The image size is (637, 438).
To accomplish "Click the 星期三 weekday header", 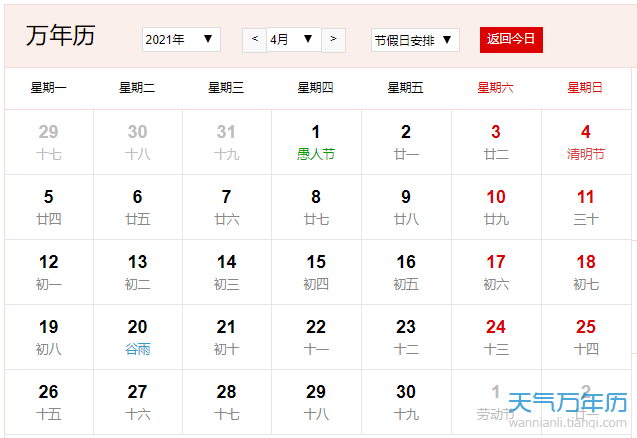I will pyautogui.click(x=226, y=88).
